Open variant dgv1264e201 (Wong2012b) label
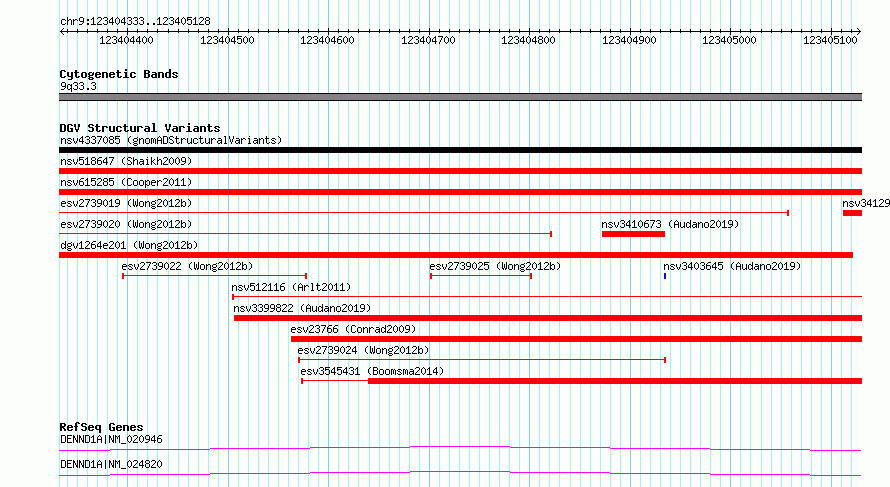The height and width of the screenshot is (487, 890). point(129,245)
